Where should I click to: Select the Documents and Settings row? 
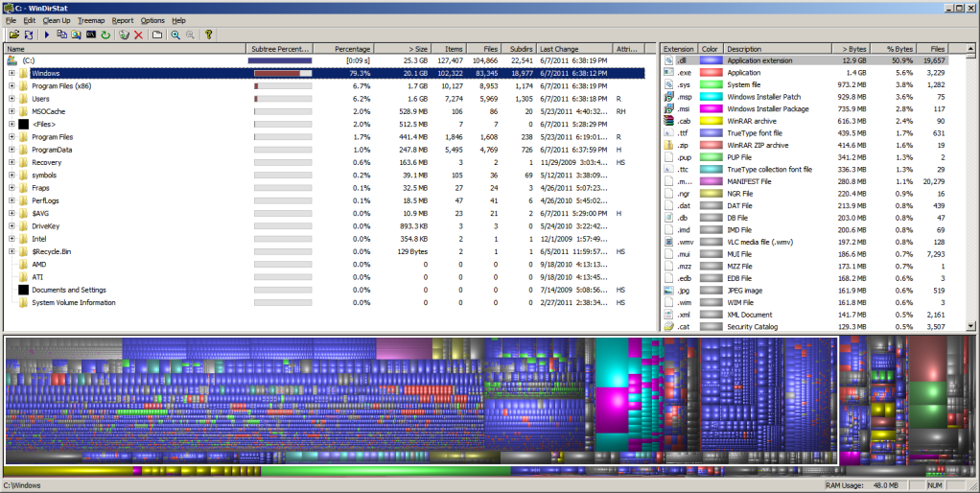click(324, 290)
